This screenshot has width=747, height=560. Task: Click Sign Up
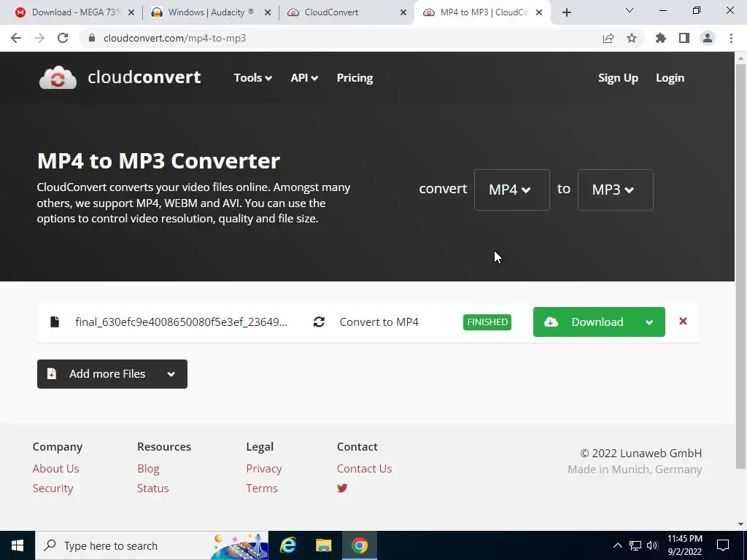[x=618, y=77]
